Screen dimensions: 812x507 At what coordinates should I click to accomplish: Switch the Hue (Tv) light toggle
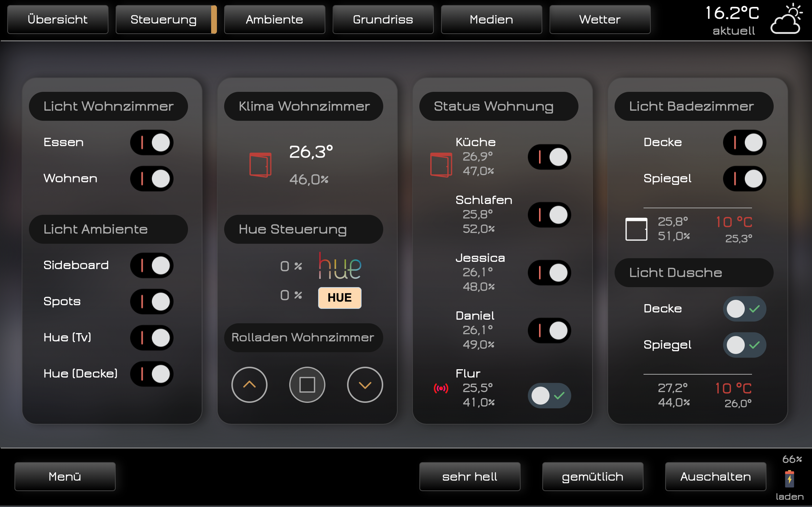coord(152,338)
